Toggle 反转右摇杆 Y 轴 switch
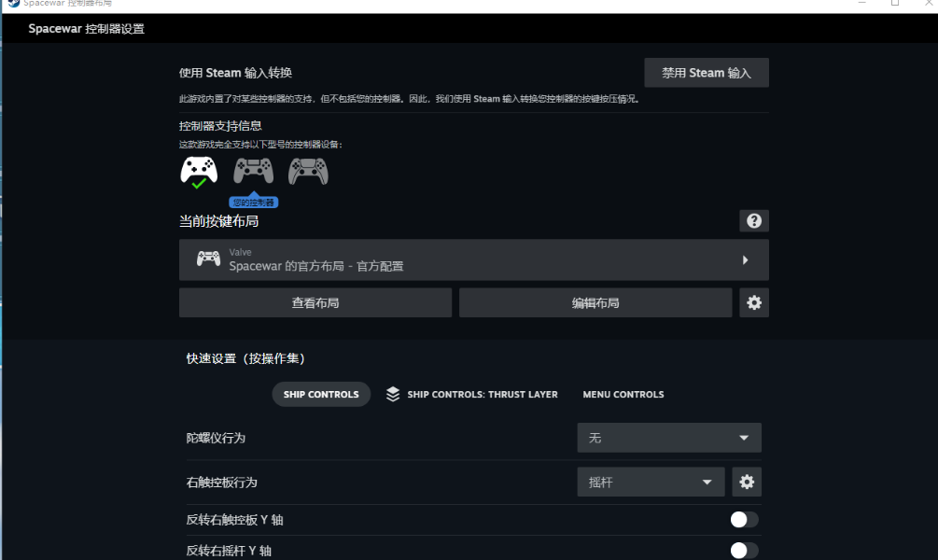938x560 pixels. tap(744, 550)
